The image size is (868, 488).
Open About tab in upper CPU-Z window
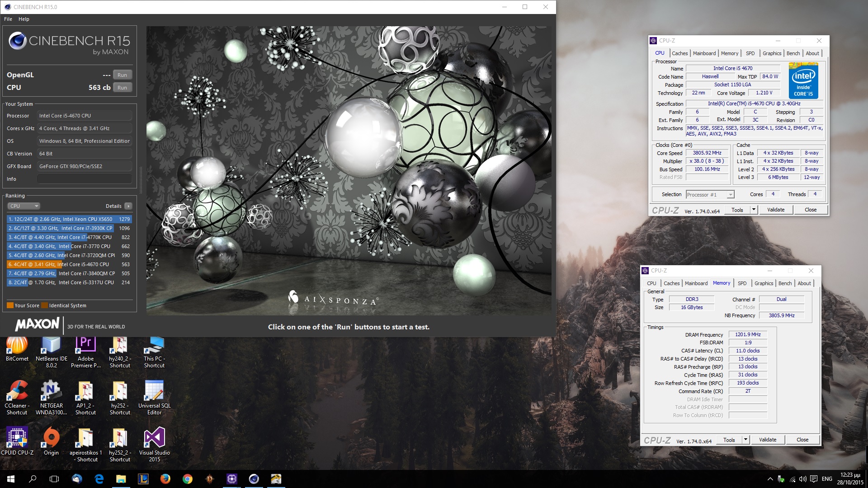pyautogui.click(x=812, y=53)
